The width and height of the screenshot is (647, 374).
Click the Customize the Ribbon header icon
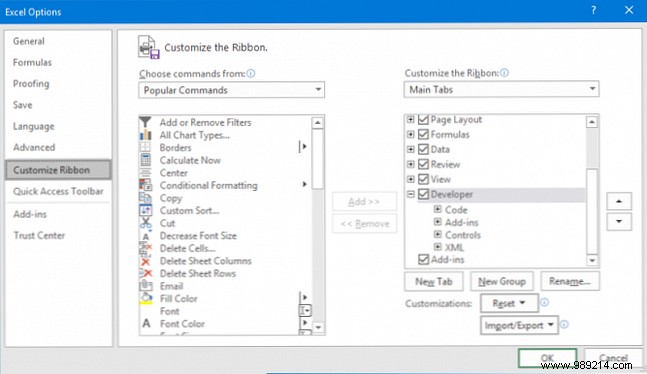(149, 47)
